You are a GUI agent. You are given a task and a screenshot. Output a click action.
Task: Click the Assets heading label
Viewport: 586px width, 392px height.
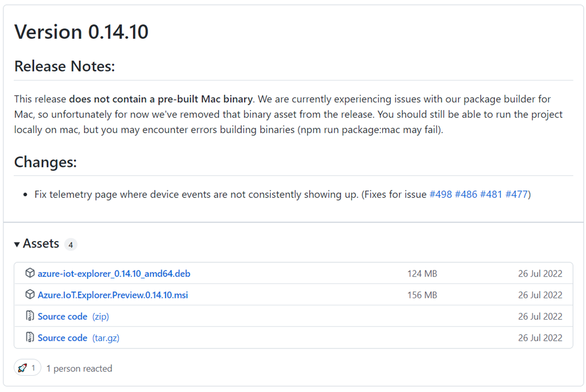(41, 244)
